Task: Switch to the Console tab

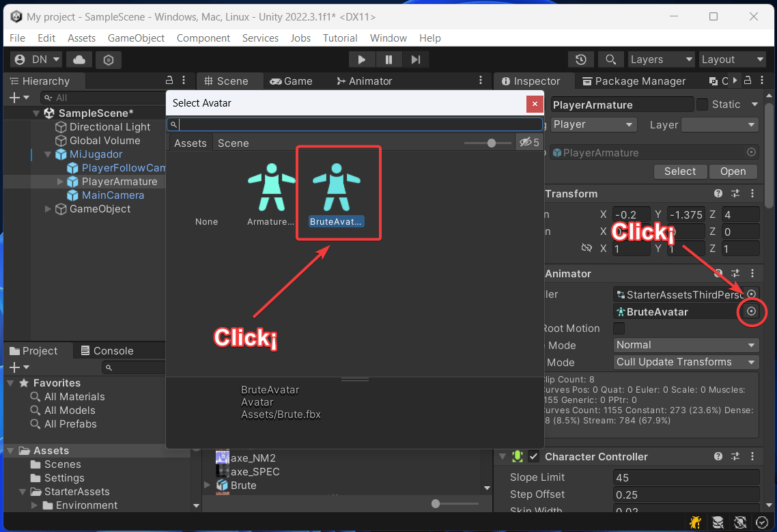Action: [x=107, y=351]
